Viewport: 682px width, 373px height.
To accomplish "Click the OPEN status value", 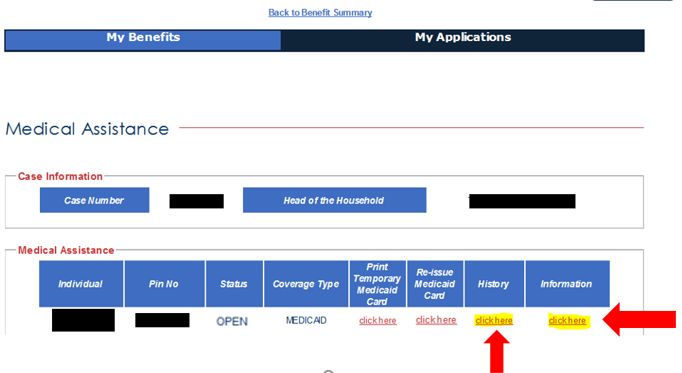I will 232,321.
